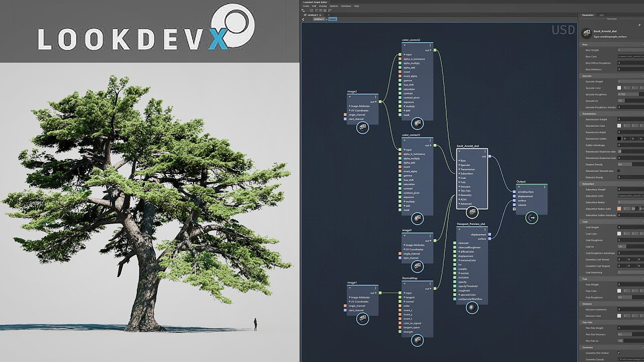Close the Untitled 1 graph tab

[320, 15]
